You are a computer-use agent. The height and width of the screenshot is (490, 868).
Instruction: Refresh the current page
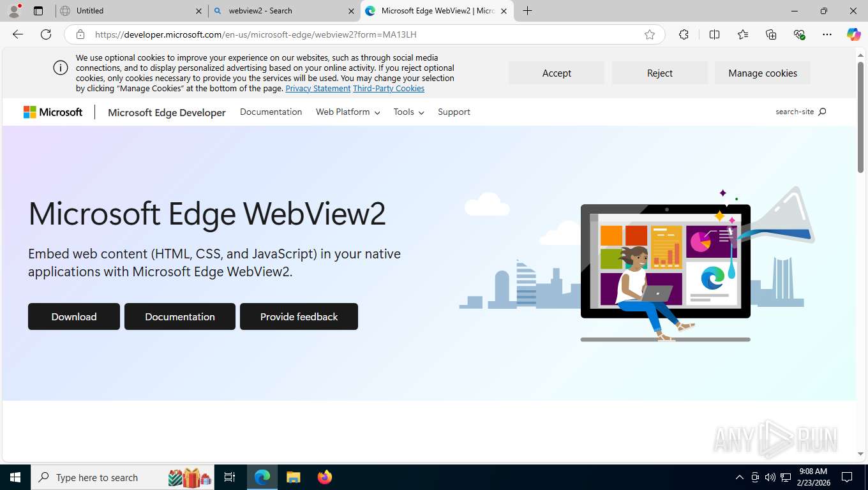pos(46,34)
